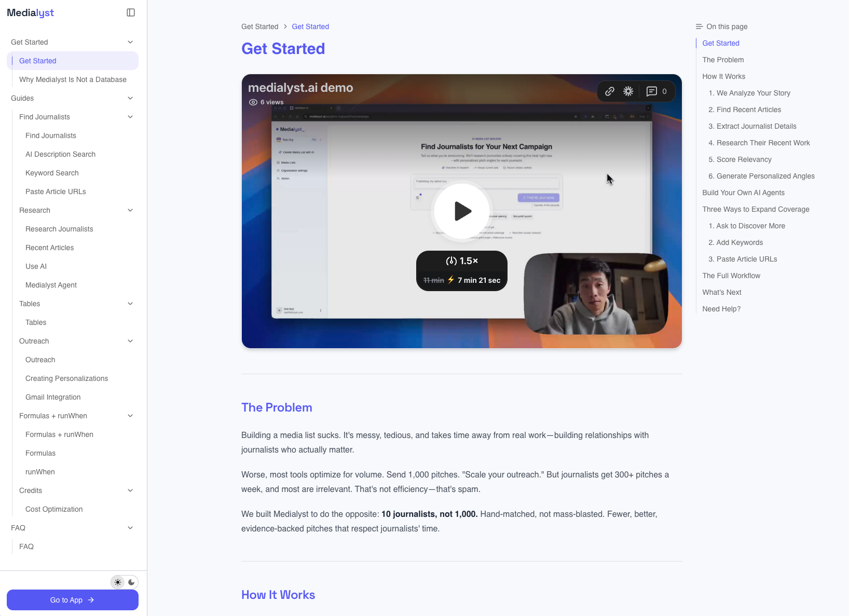Viewport: 849px width, 616px height.
Task: Go to the Keyword Search guide
Action: pyautogui.click(x=52, y=173)
